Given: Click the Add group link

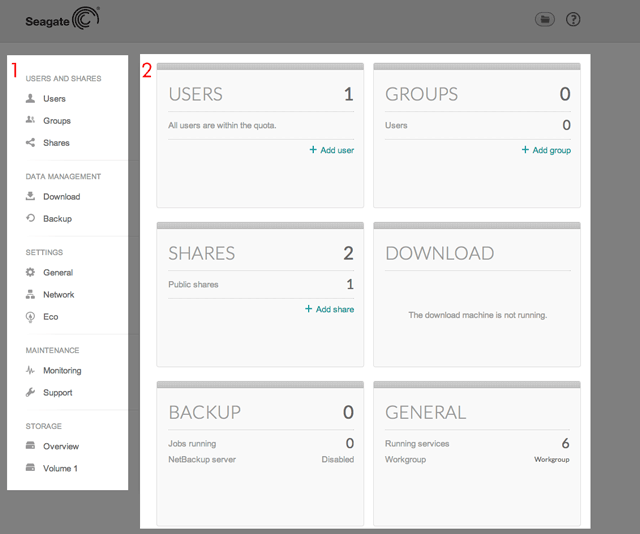Looking at the screenshot, I should pyautogui.click(x=546, y=150).
